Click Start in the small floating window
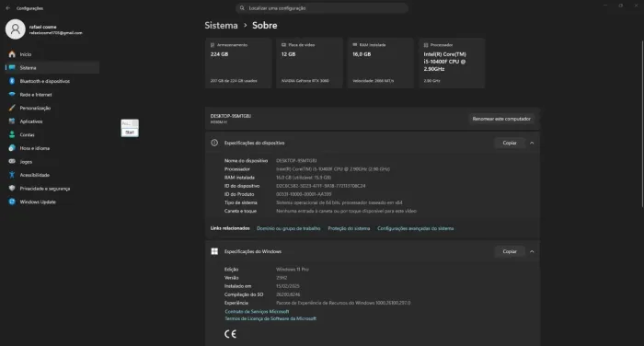Image resolution: width=644 pixels, height=346 pixels. coord(130,133)
